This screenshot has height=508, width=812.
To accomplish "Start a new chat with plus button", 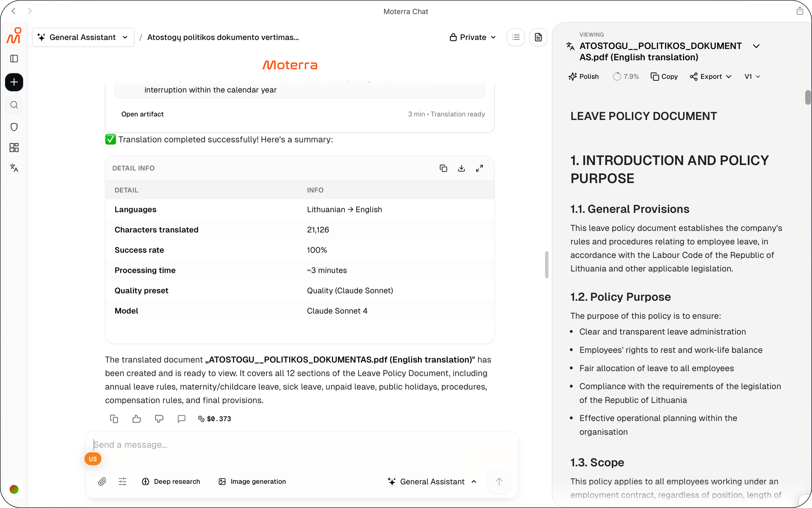I will tap(14, 82).
